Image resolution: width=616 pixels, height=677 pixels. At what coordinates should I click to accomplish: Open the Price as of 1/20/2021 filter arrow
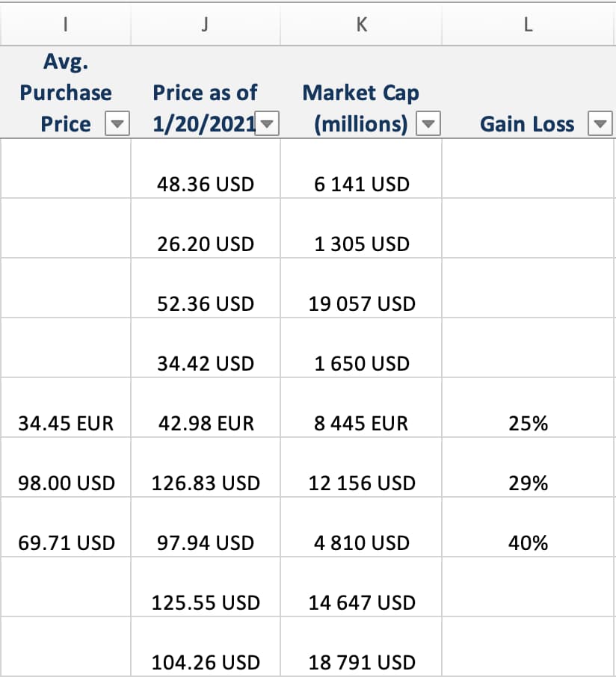click(268, 123)
